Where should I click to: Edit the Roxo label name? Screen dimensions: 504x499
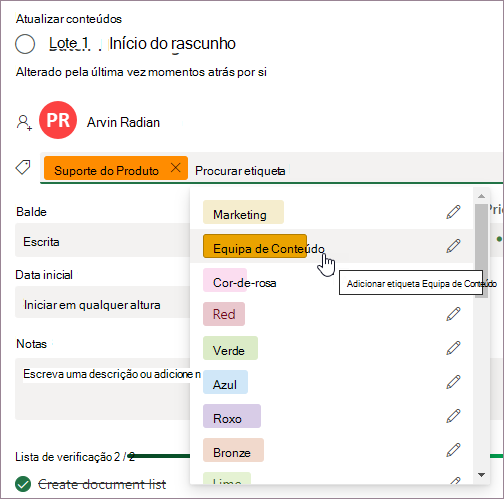[x=453, y=416]
